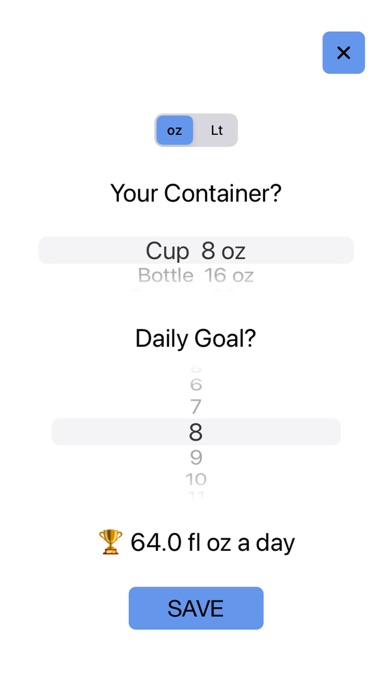Viewport: 392px width, 696px height.
Task: Click the "Your Container?" heading
Action: 196,194
